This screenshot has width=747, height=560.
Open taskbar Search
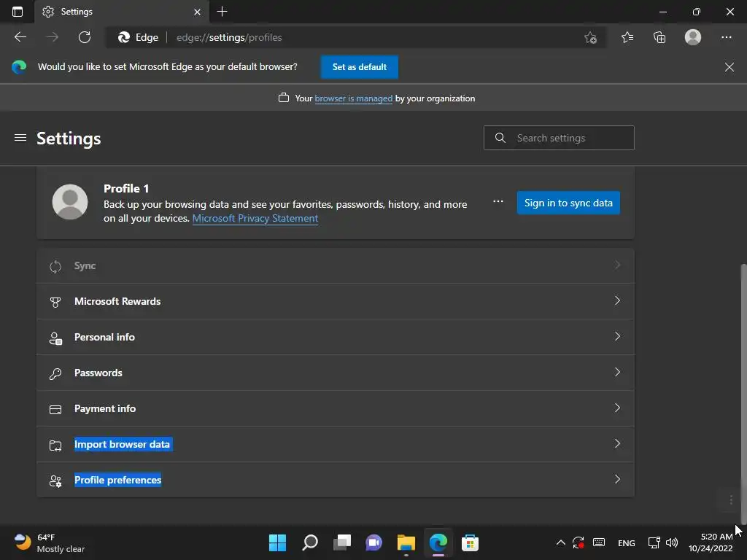click(x=309, y=542)
